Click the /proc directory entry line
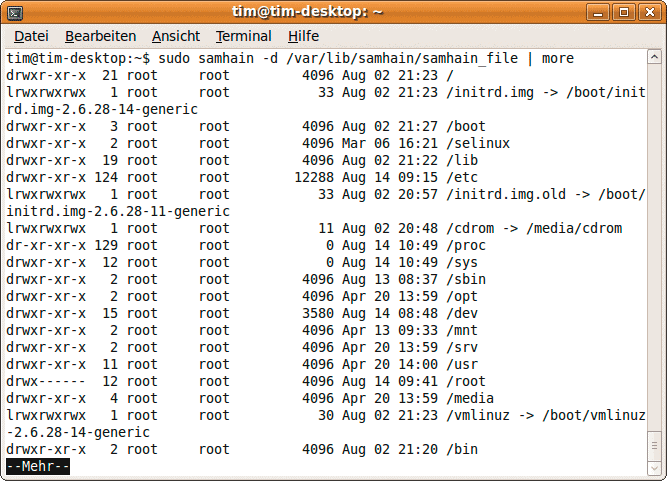This screenshot has height=481, width=667. [x=246, y=245]
